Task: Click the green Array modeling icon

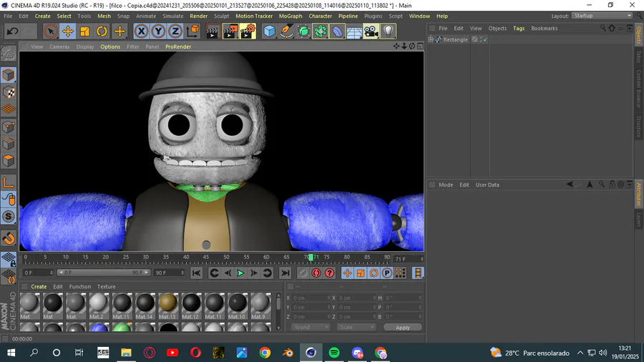Action: [x=321, y=31]
